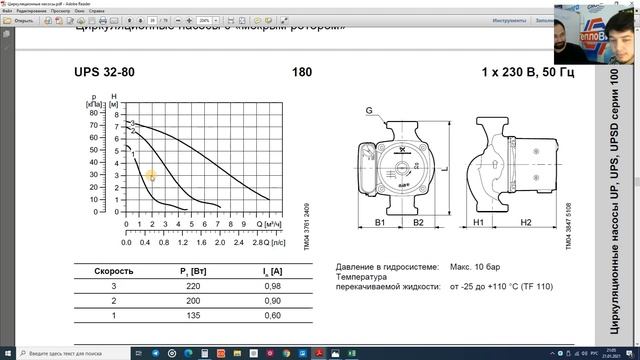Screen dimensions: 640x360
Task: Click the convert PDF online icon
Action: (x=48, y=20)
